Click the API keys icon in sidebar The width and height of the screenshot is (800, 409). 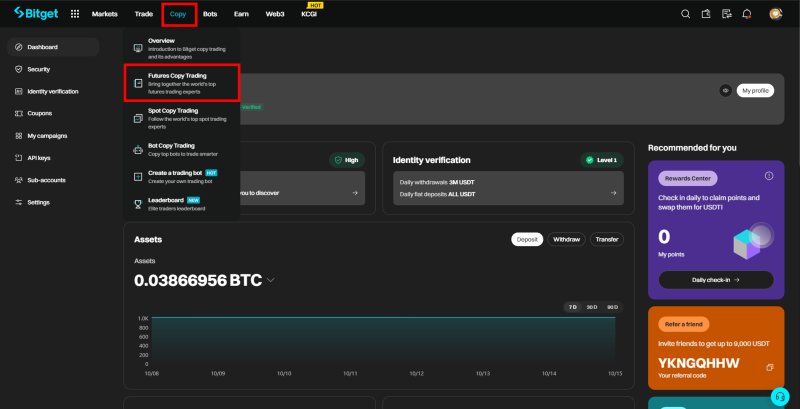pyautogui.click(x=19, y=158)
